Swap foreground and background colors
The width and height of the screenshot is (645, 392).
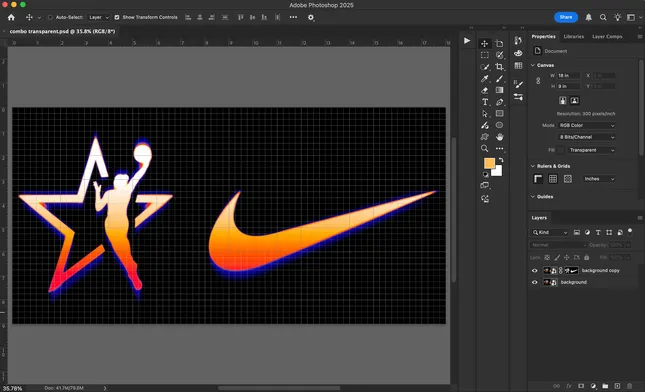point(501,160)
